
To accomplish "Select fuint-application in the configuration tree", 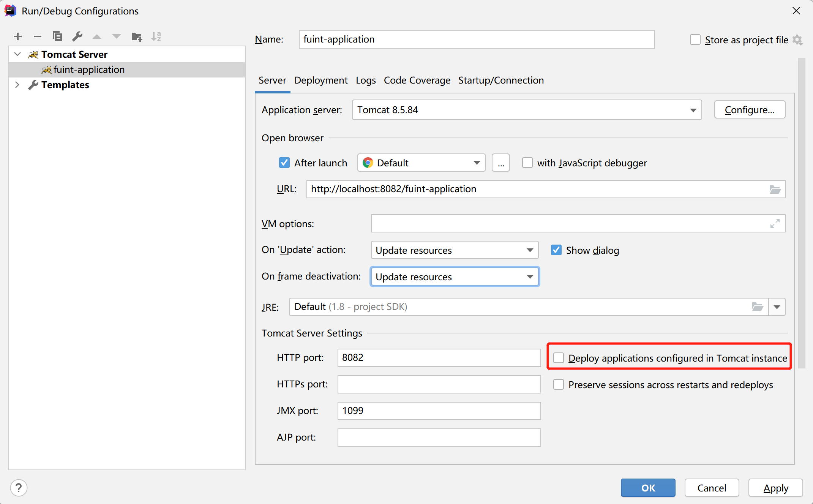I will [x=127, y=70].
